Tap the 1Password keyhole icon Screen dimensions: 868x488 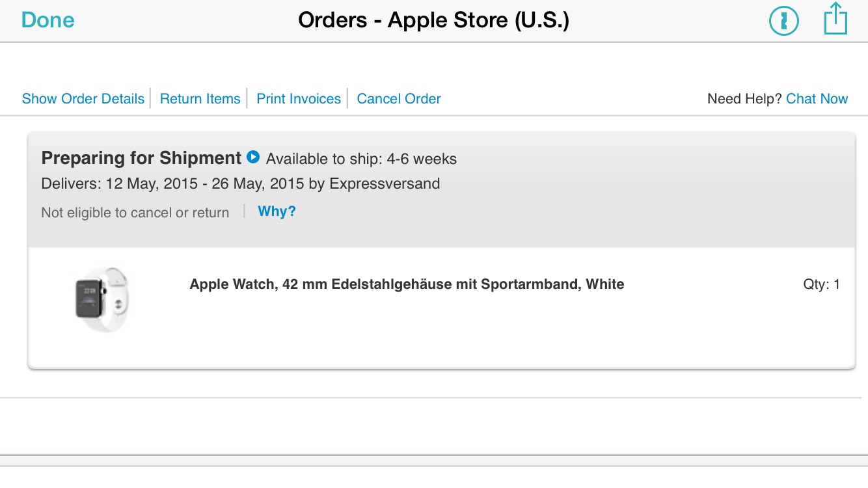pos(783,21)
